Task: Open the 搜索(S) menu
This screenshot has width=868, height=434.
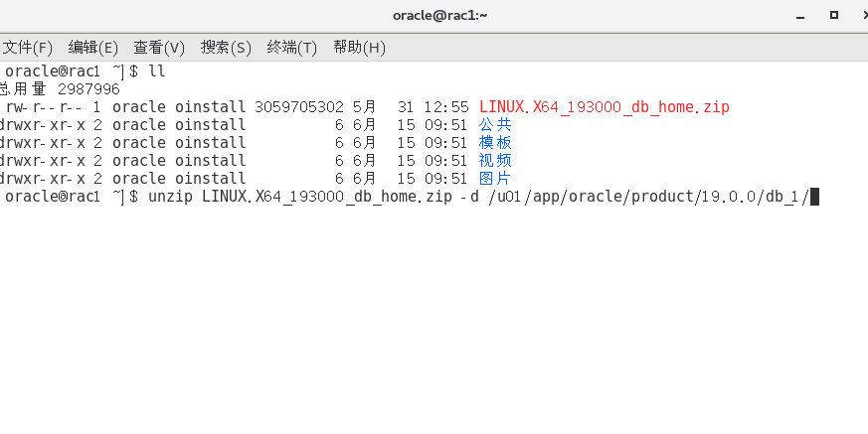Action: tap(226, 47)
